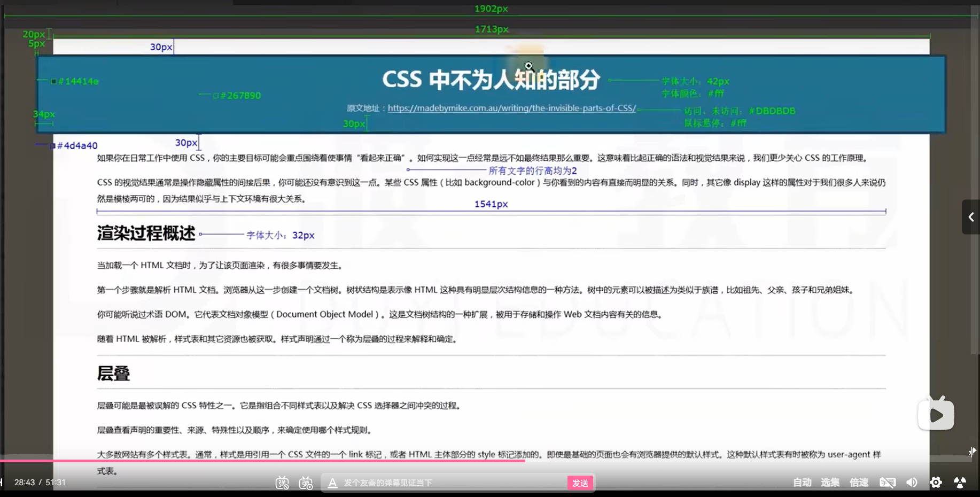980x497 pixels.
Task: Open the 自动 video quality menu
Action: pyautogui.click(x=802, y=483)
